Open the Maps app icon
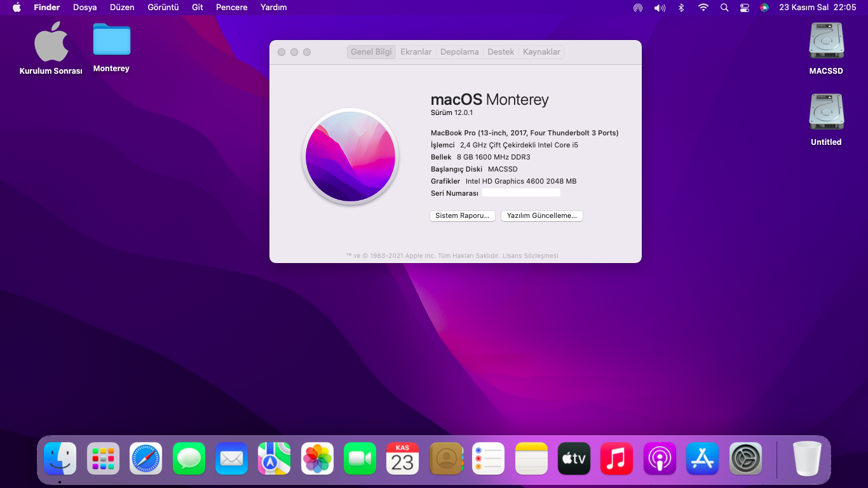This screenshot has height=488, width=868. tap(274, 458)
